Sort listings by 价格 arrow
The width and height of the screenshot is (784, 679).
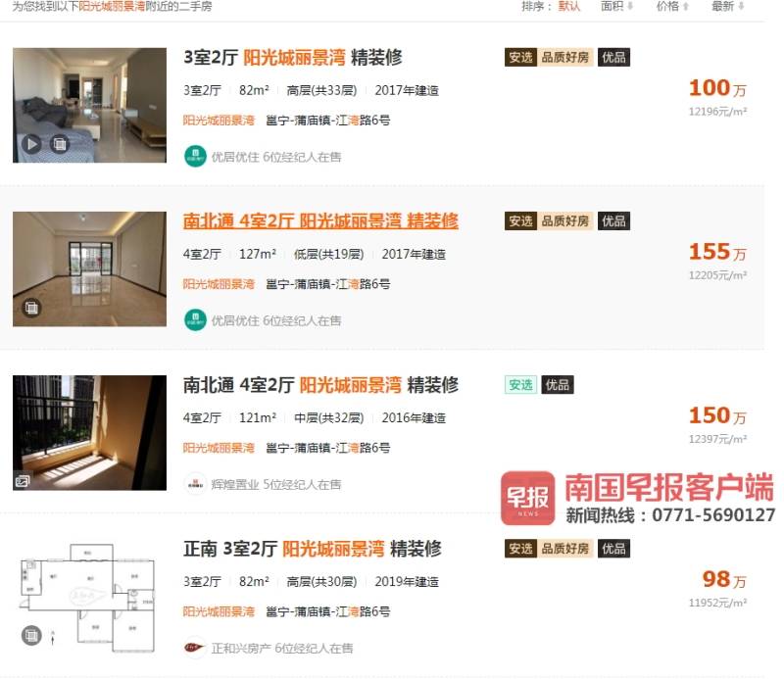685,6
